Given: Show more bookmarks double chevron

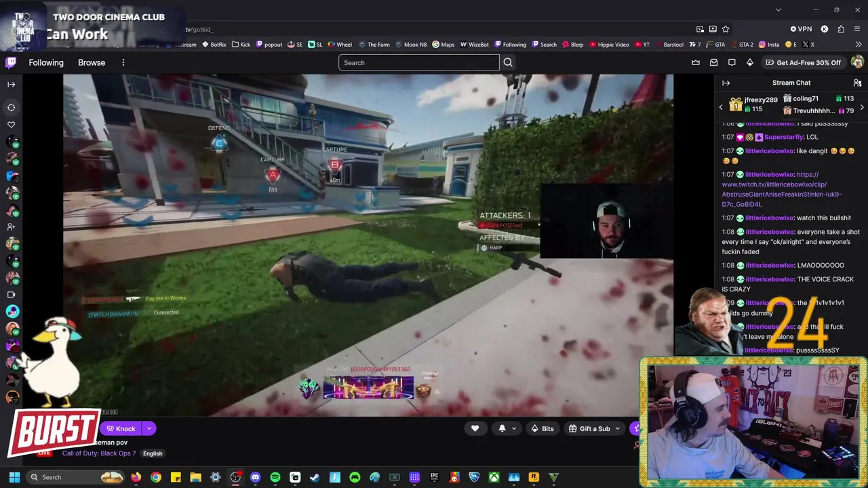Looking at the screenshot, I should click(x=859, y=45).
